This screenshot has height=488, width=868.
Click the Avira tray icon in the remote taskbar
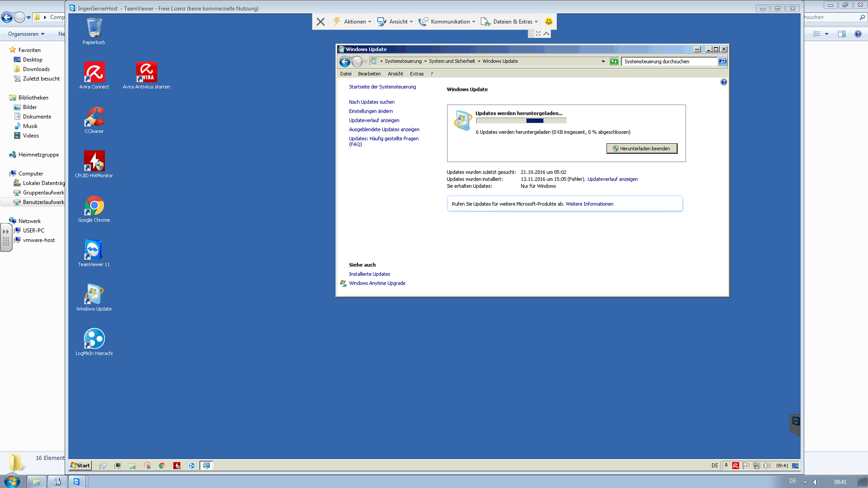click(736, 465)
